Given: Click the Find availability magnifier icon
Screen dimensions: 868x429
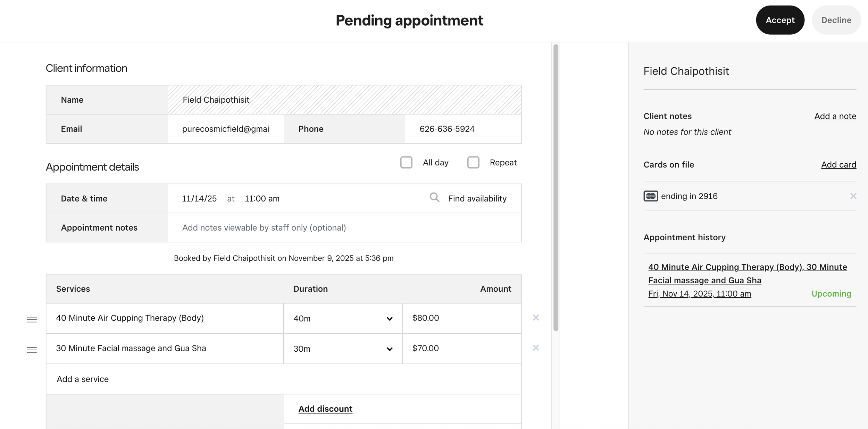Looking at the screenshot, I should pos(434,198).
